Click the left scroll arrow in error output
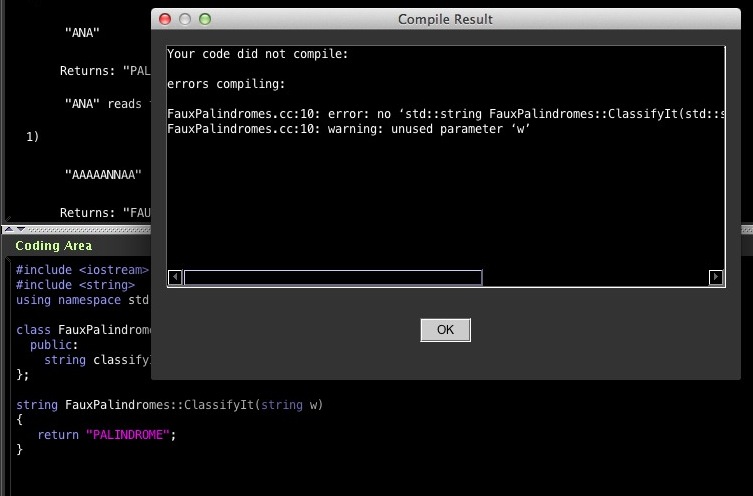Image resolution: width=753 pixels, height=496 pixels. pos(175,278)
